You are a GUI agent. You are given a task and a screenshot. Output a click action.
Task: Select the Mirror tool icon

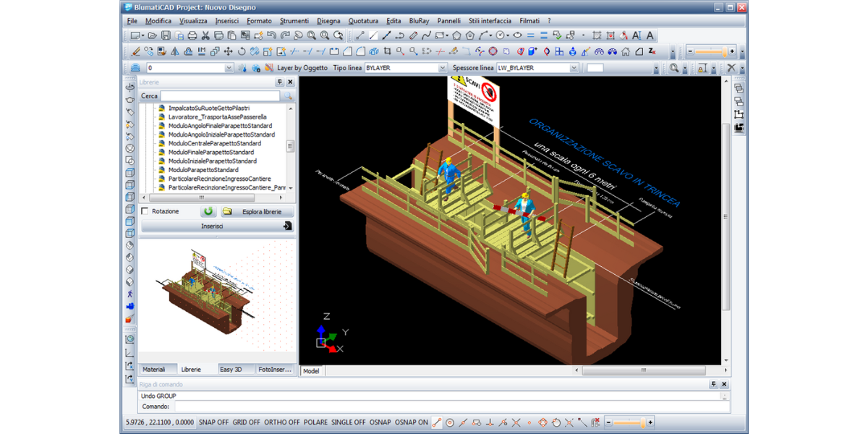(175, 51)
